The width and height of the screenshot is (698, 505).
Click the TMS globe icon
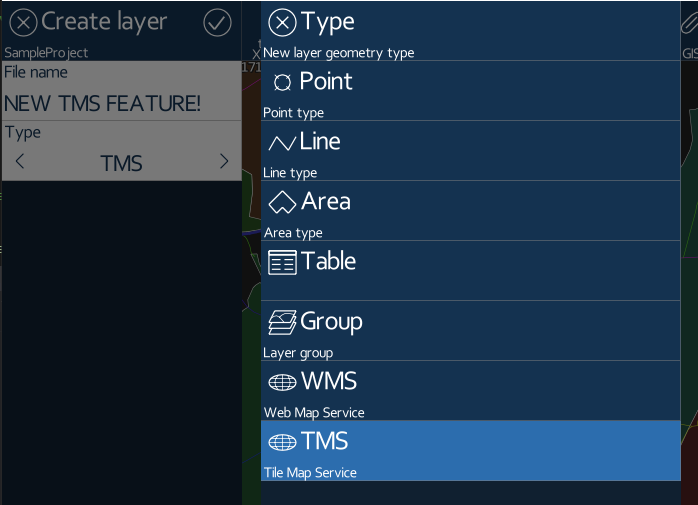pyautogui.click(x=282, y=442)
